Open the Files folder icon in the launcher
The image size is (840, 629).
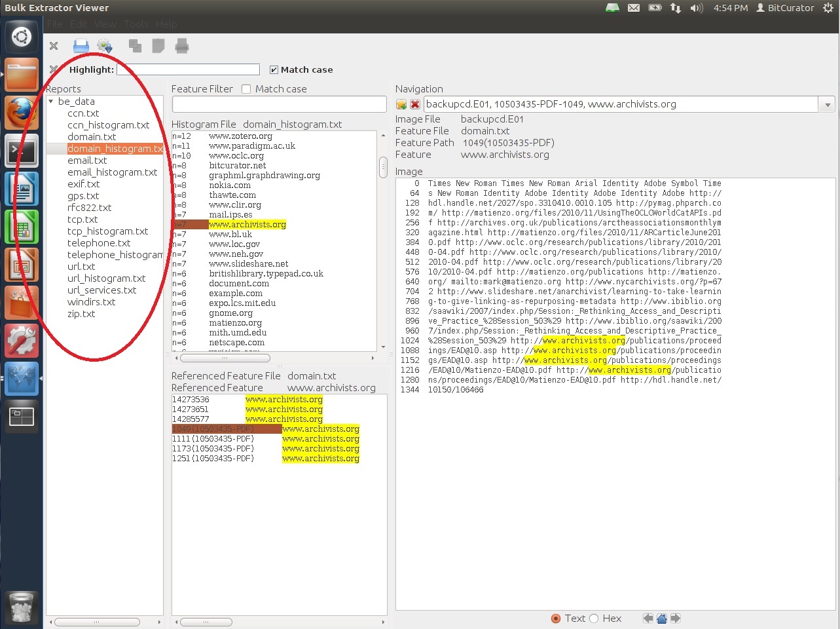[x=22, y=75]
